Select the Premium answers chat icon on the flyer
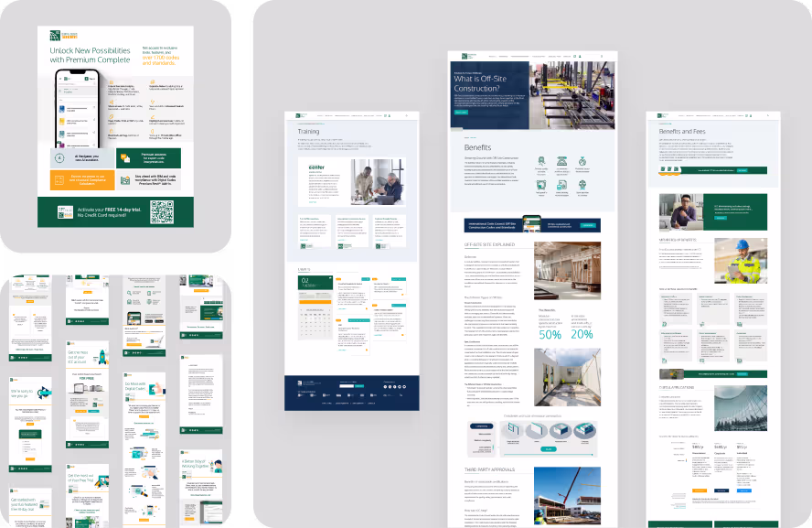Screen dimensions: 812x528 (124, 156)
